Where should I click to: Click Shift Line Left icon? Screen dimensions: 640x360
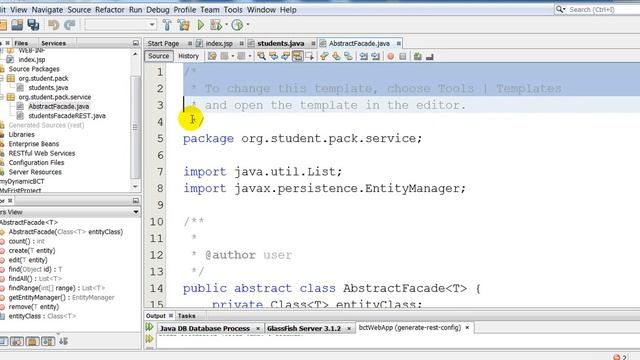coord(363,56)
